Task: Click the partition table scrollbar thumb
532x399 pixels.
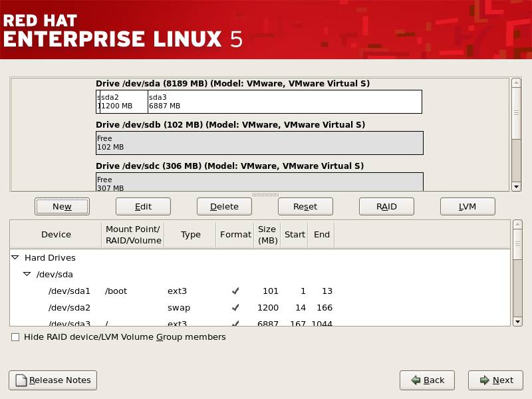Action: pos(518,244)
